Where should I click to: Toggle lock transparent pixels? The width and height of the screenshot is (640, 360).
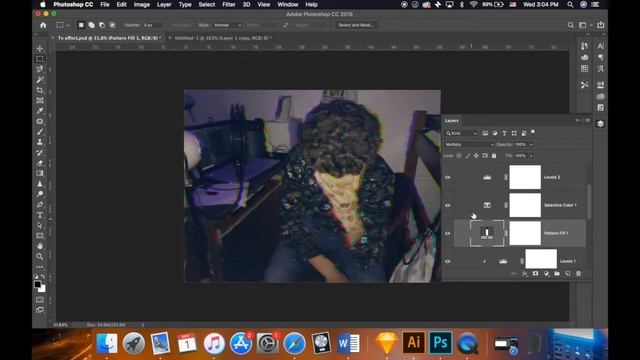[x=459, y=156]
